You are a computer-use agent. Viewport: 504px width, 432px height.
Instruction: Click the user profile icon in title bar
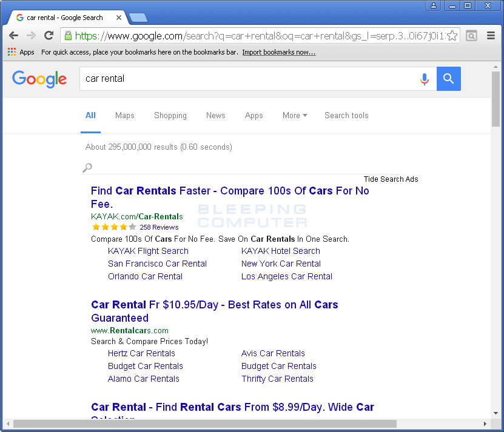point(434,5)
